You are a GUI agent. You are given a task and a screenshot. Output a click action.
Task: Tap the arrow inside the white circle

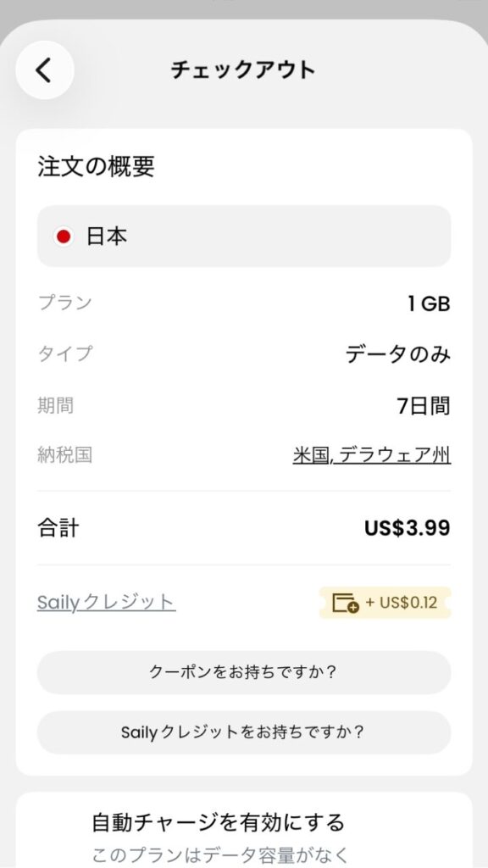[45, 70]
